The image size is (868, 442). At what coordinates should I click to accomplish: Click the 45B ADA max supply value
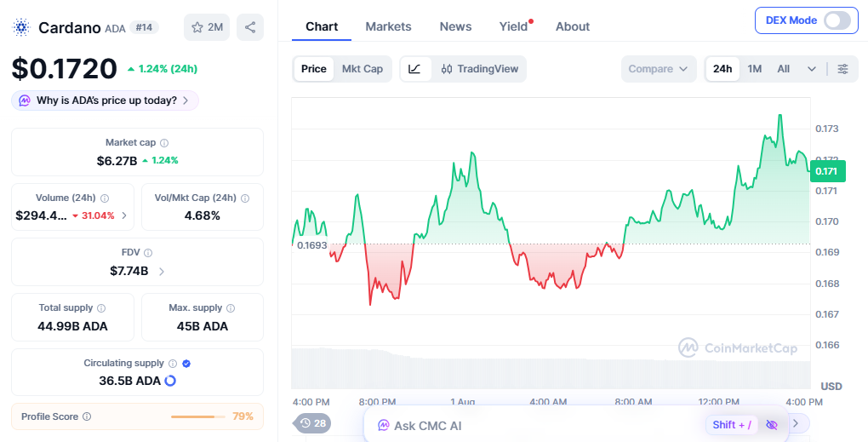coord(202,326)
